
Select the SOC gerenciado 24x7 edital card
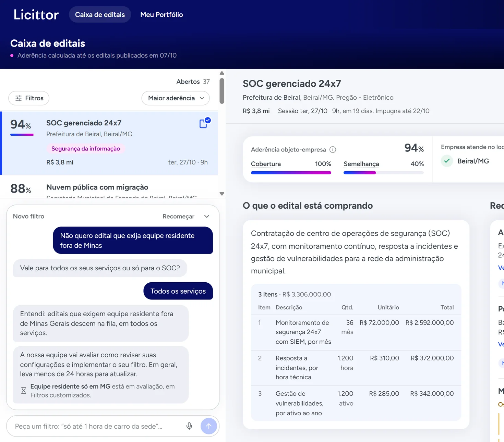pyautogui.click(x=110, y=143)
